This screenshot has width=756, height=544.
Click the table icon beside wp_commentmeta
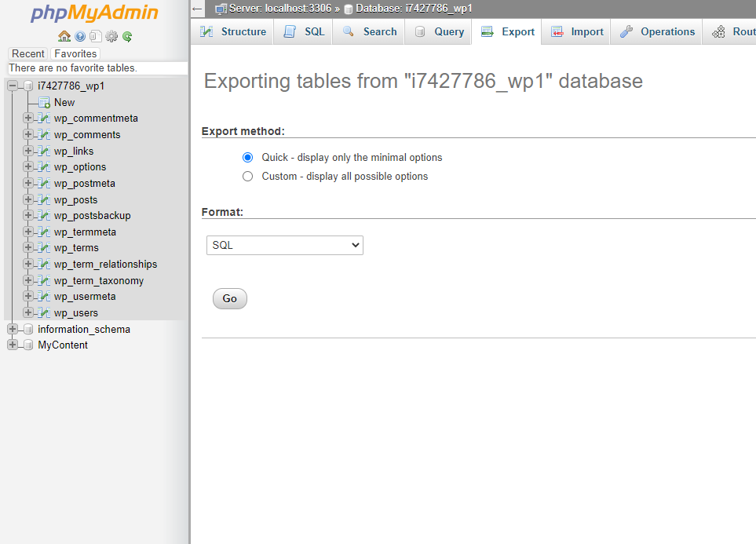(x=44, y=119)
